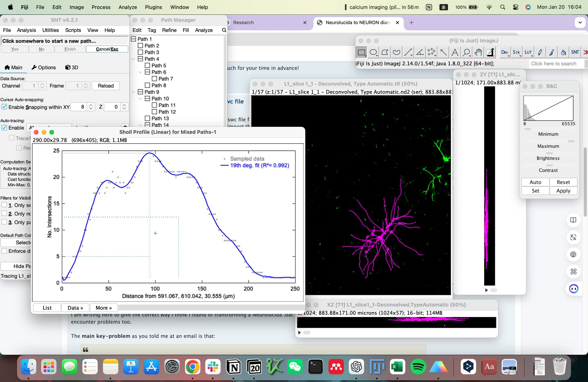Open the Plugins menu in Fiji
This screenshot has height=382, width=588.
[x=153, y=7]
